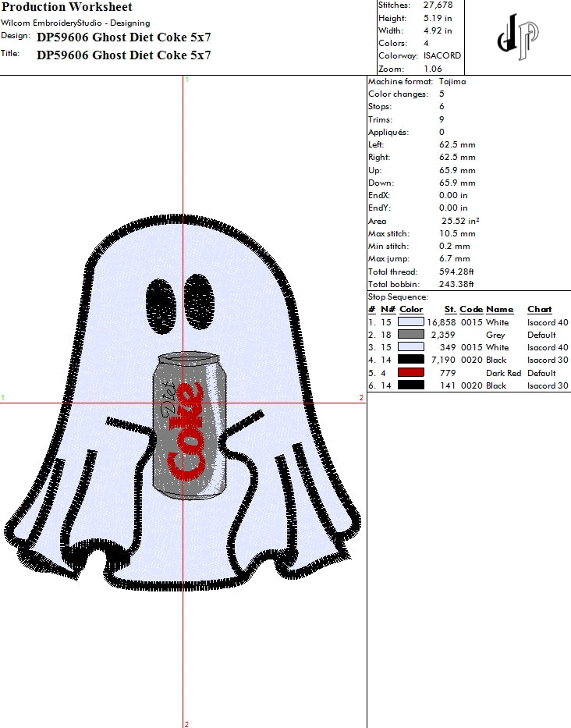Click the dark red color swatch for stop 5
The width and height of the screenshot is (571, 728).
pos(411,372)
